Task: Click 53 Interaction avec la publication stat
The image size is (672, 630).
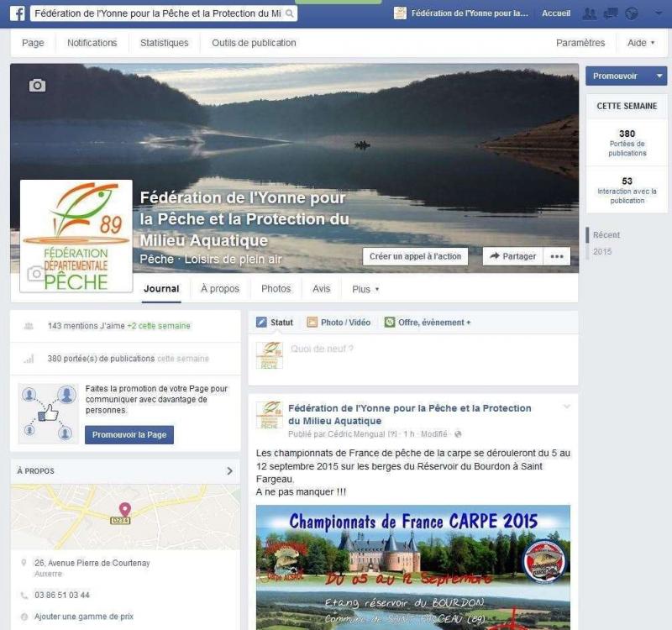Action: click(x=627, y=191)
